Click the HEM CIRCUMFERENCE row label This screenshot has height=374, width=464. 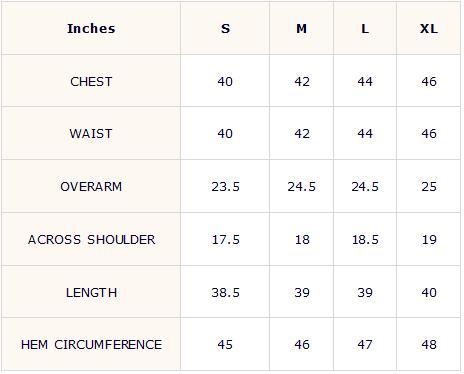coord(91,345)
